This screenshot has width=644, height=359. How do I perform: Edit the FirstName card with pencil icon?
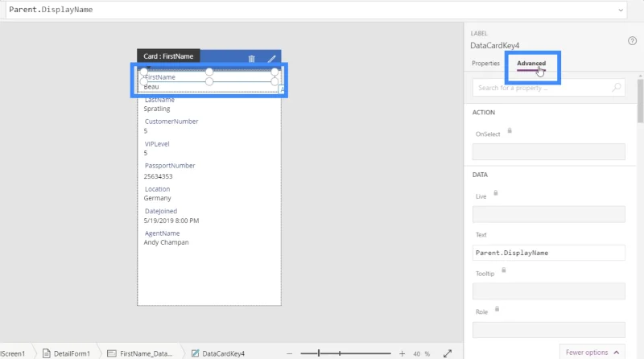pyautogui.click(x=271, y=59)
